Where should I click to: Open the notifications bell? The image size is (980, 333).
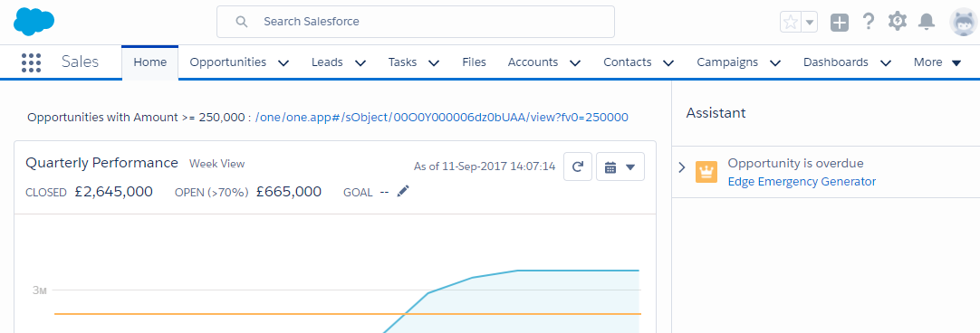click(x=927, y=22)
